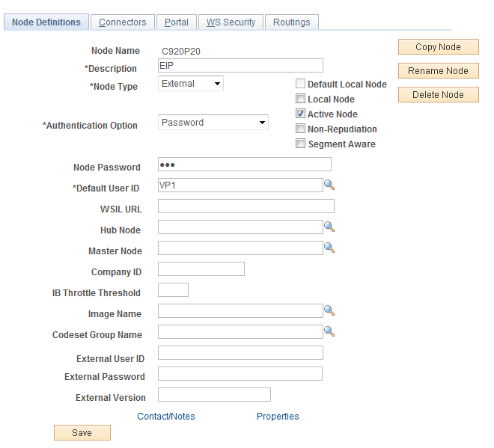The height and width of the screenshot is (448, 494).
Task: Click the Rename Node button
Action: click(438, 71)
